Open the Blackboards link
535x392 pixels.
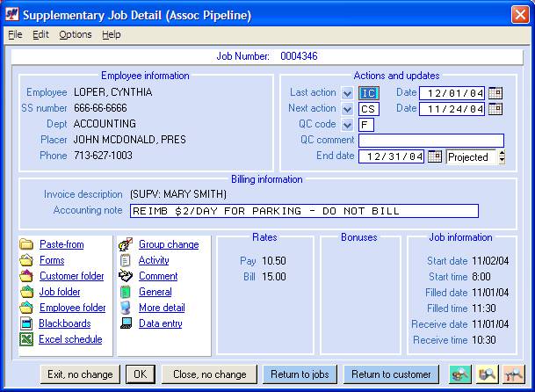click(x=65, y=323)
